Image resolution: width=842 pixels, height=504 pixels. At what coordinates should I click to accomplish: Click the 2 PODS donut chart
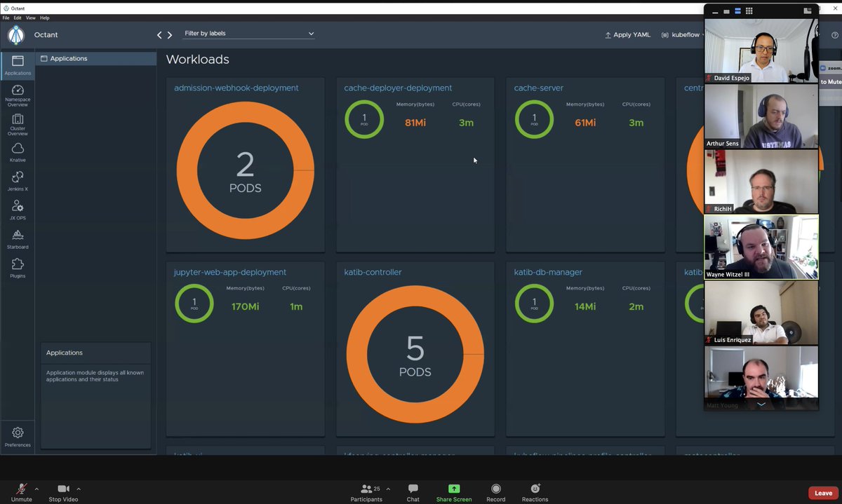[x=245, y=170]
